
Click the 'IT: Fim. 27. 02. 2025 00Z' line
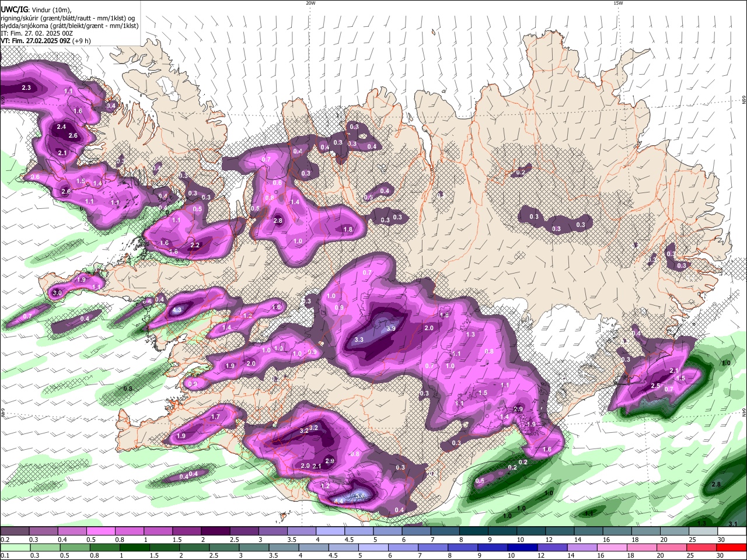38,33
